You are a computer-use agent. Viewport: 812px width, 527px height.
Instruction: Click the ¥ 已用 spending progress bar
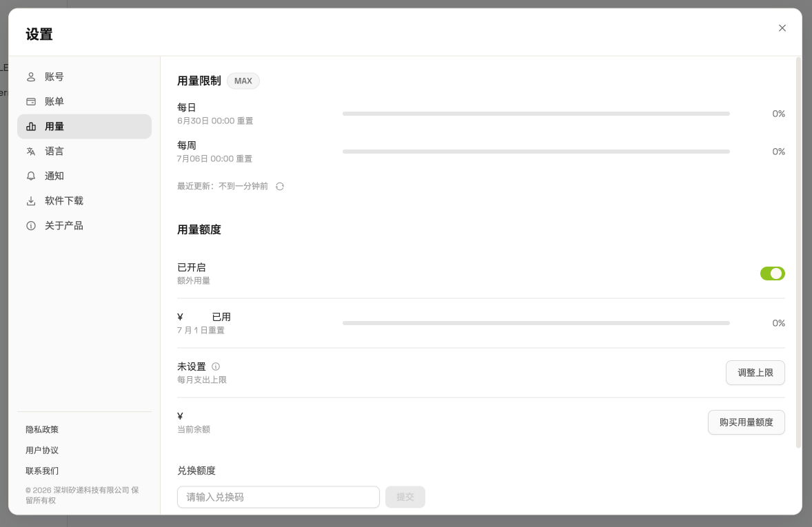pos(536,323)
